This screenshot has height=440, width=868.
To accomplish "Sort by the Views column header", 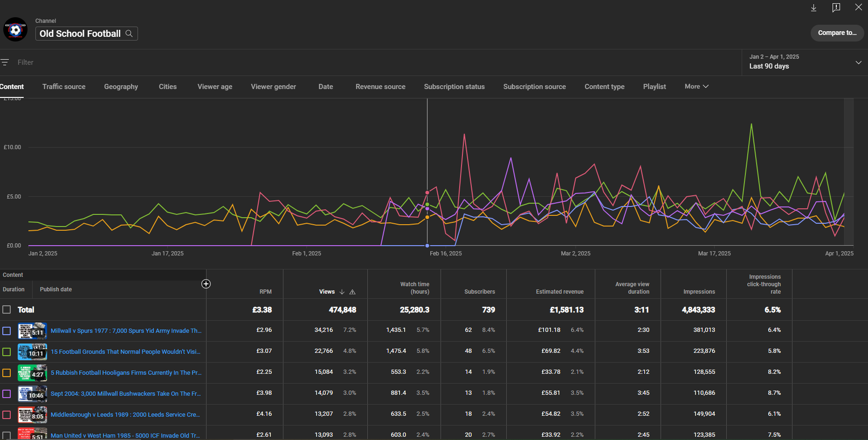I will tap(327, 292).
